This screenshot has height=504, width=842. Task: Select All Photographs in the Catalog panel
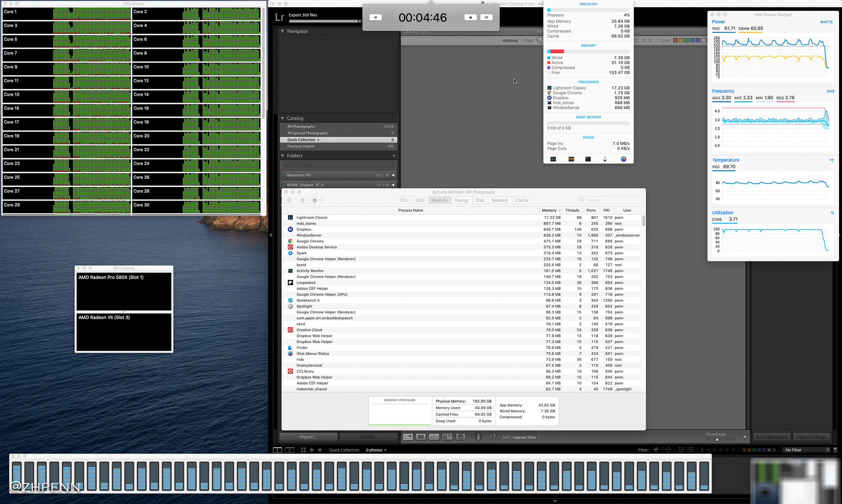click(x=338, y=127)
